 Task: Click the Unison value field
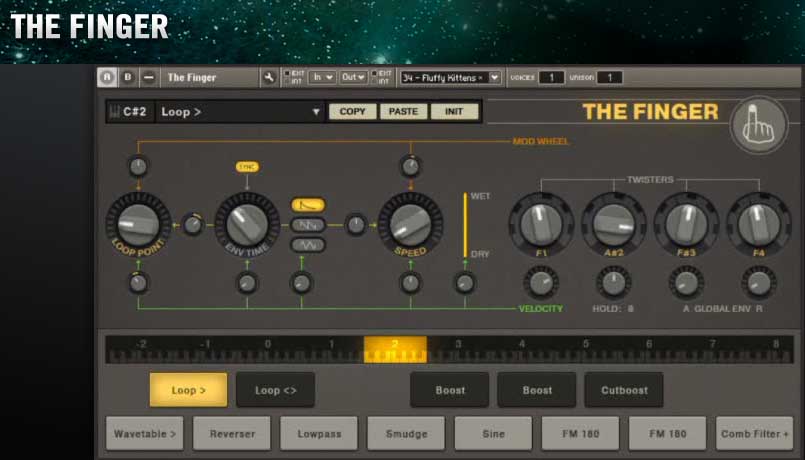click(610, 78)
